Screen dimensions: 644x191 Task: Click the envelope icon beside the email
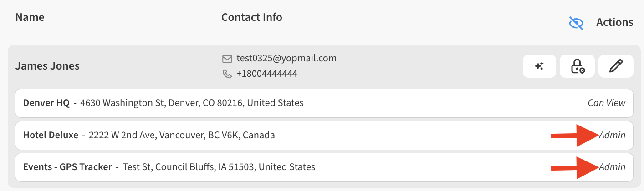coord(227,59)
